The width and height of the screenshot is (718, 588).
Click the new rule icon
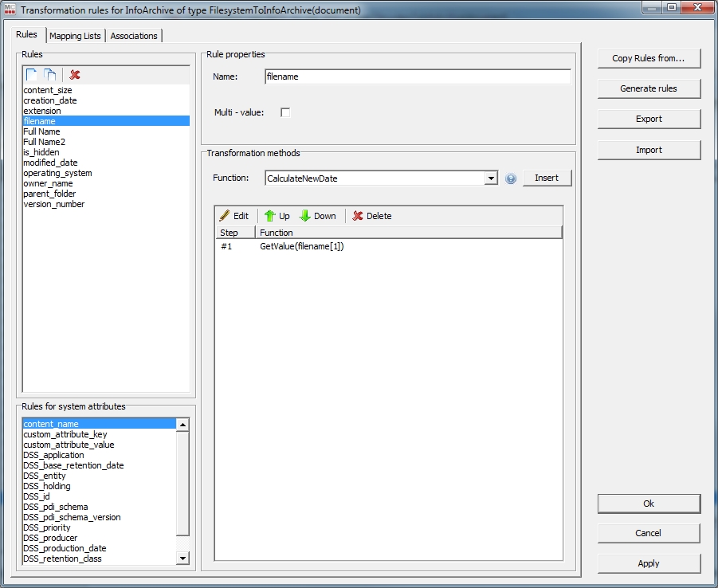pyautogui.click(x=31, y=75)
